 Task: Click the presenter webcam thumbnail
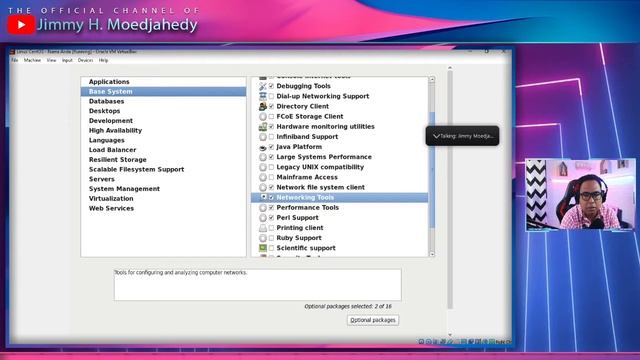click(x=580, y=195)
